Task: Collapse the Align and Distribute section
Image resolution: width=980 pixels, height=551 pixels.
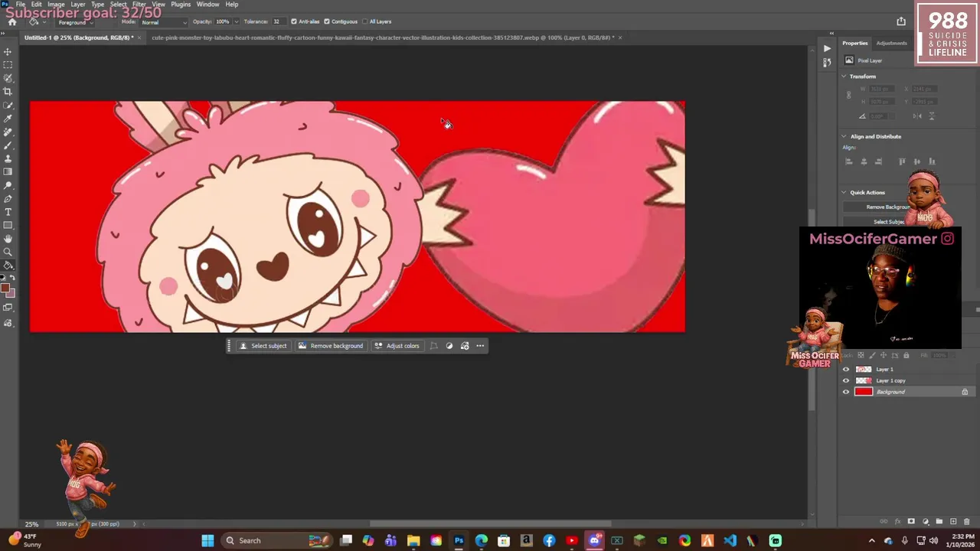Action: click(x=844, y=136)
